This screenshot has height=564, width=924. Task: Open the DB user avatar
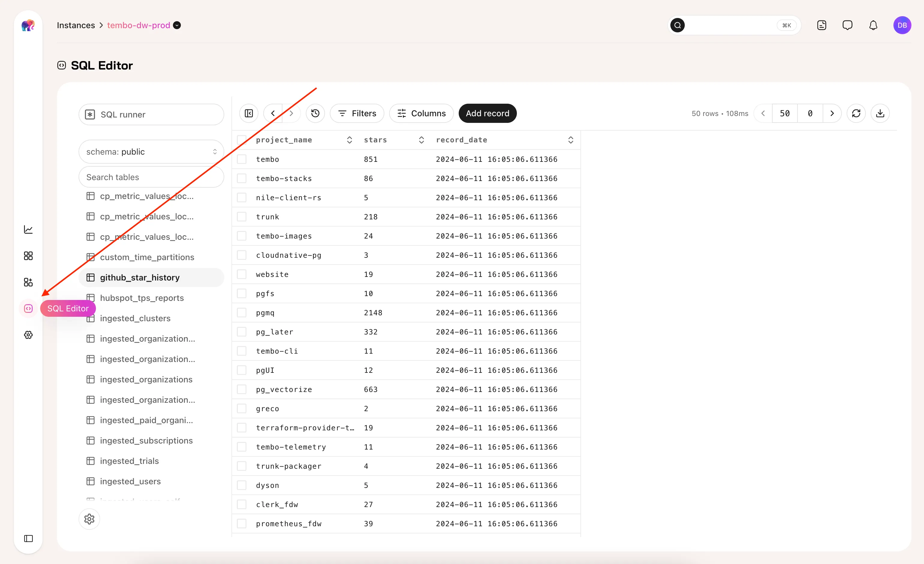click(902, 25)
